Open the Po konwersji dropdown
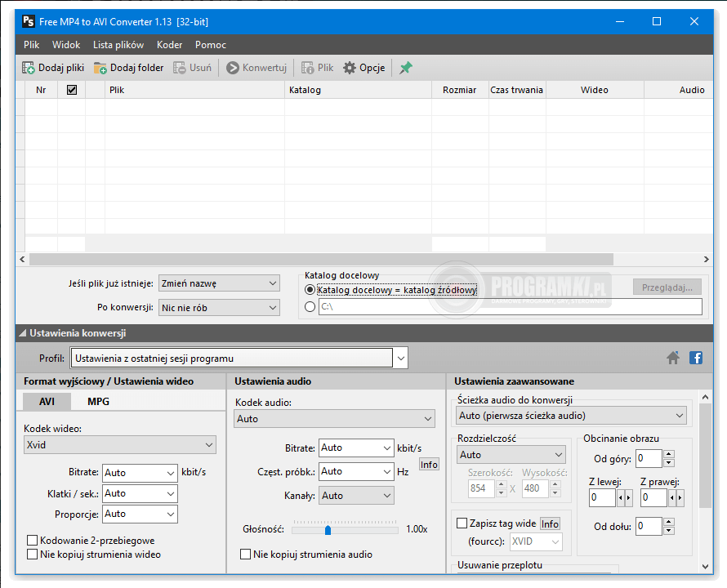The height and width of the screenshot is (588, 727). [219, 307]
